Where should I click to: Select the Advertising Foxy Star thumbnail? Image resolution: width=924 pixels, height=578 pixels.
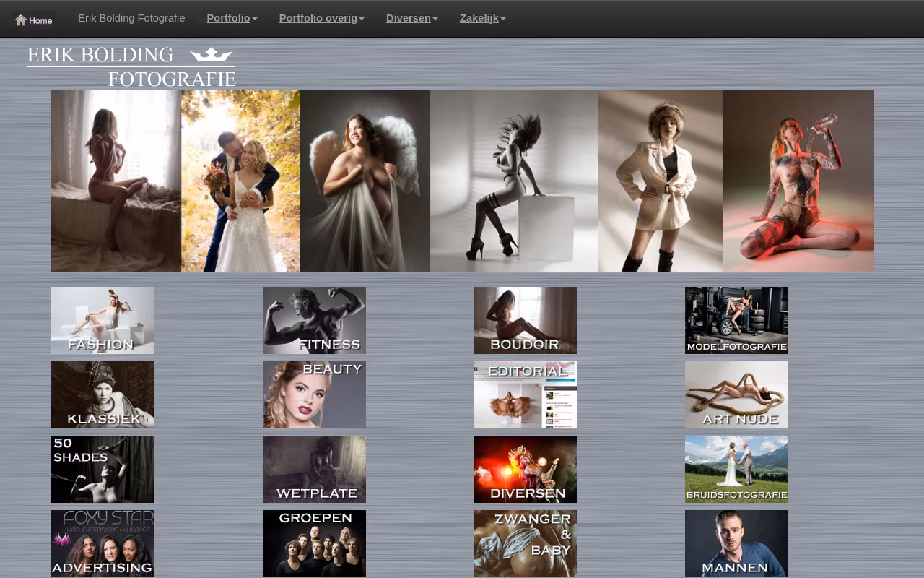pyautogui.click(x=103, y=543)
